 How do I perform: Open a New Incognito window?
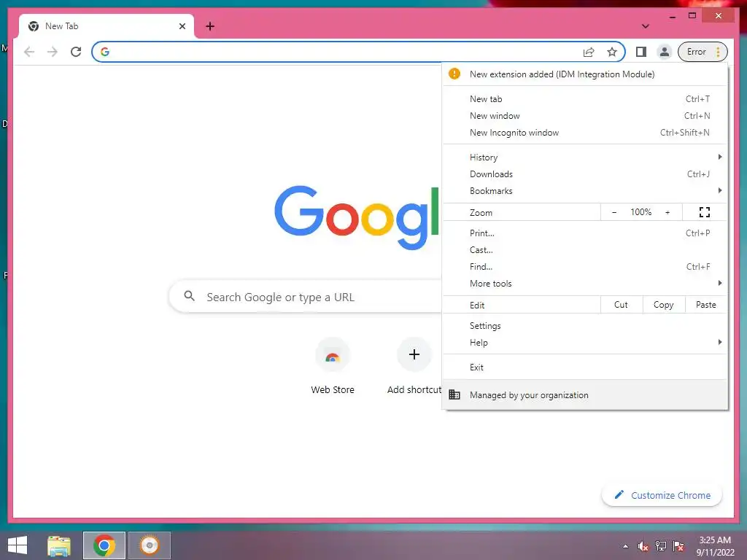point(585,133)
